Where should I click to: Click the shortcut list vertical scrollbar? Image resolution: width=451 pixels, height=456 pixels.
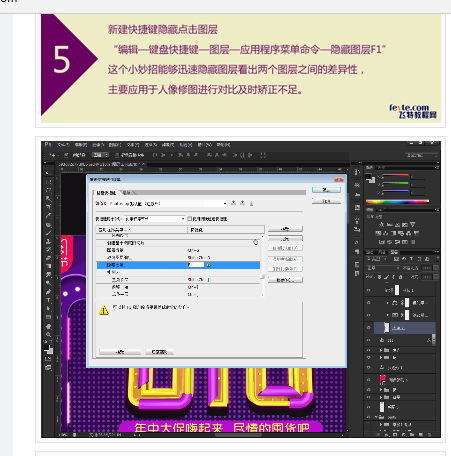coord(262,266)
